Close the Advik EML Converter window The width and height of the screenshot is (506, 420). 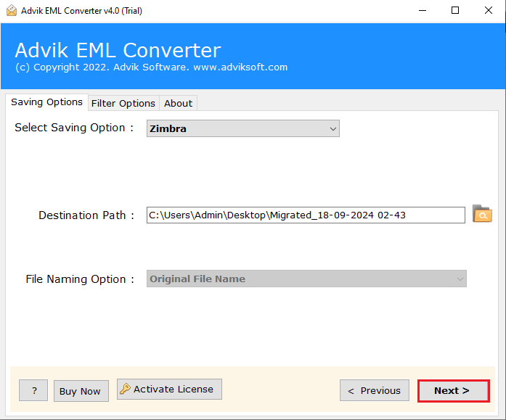[489, 11]
